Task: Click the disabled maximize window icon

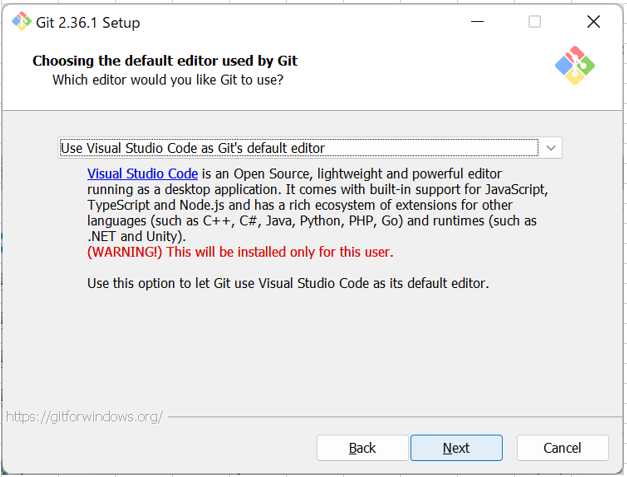Action: pyautogui.click(x=535, y=22)
